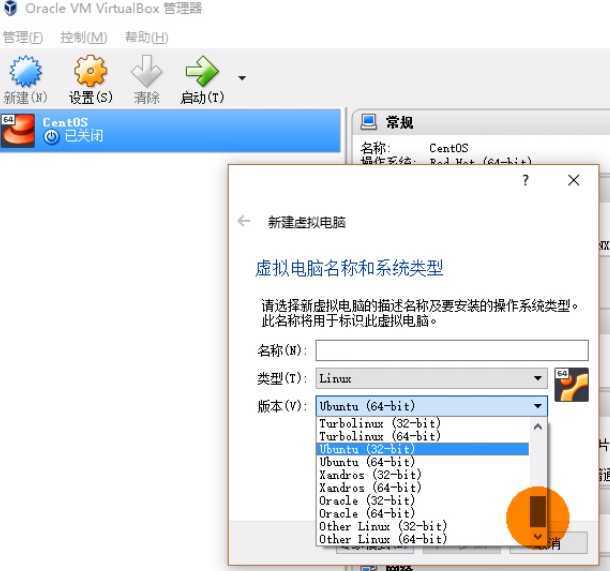
Task: Click the CentOS red hat OS icon
Action: pos(18,131)
